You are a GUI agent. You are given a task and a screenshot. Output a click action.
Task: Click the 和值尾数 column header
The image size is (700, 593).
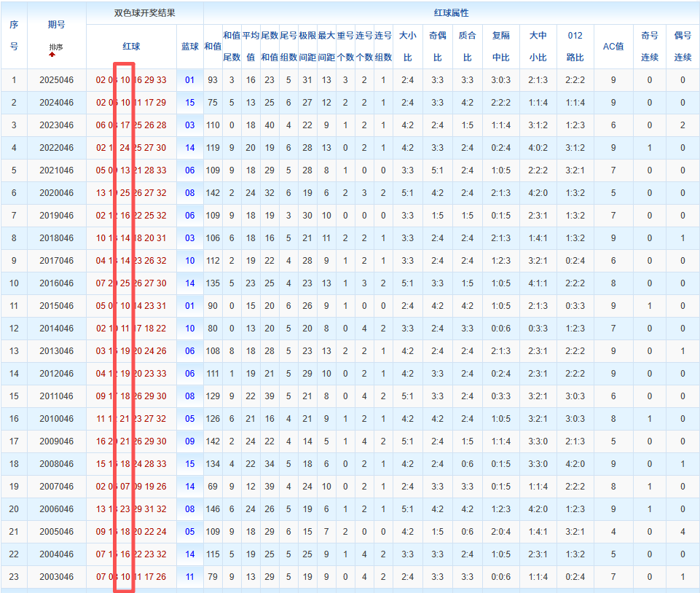[x=232, y=47]
